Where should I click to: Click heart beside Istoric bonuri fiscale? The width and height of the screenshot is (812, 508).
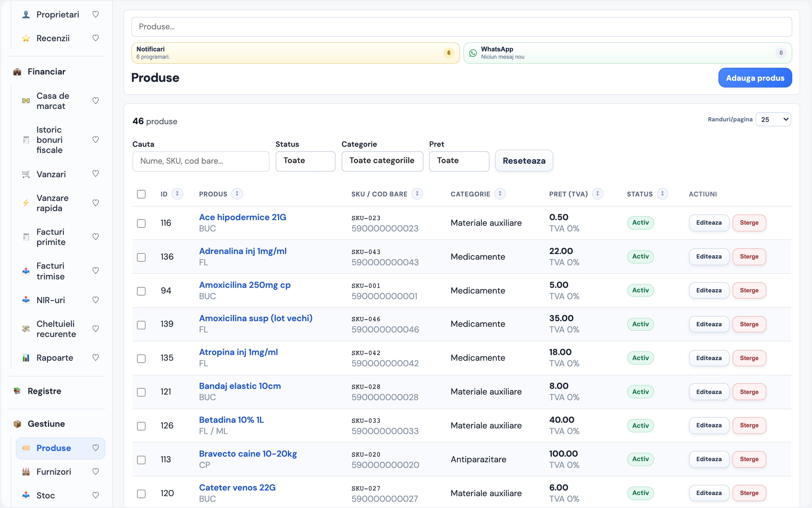[x=96, y=140]
